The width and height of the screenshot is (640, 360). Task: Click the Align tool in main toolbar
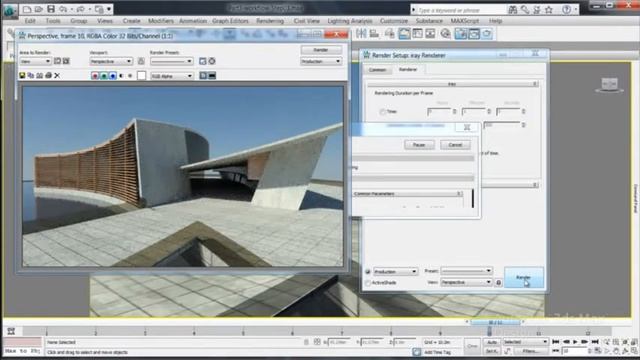click(x=374, y=34)
